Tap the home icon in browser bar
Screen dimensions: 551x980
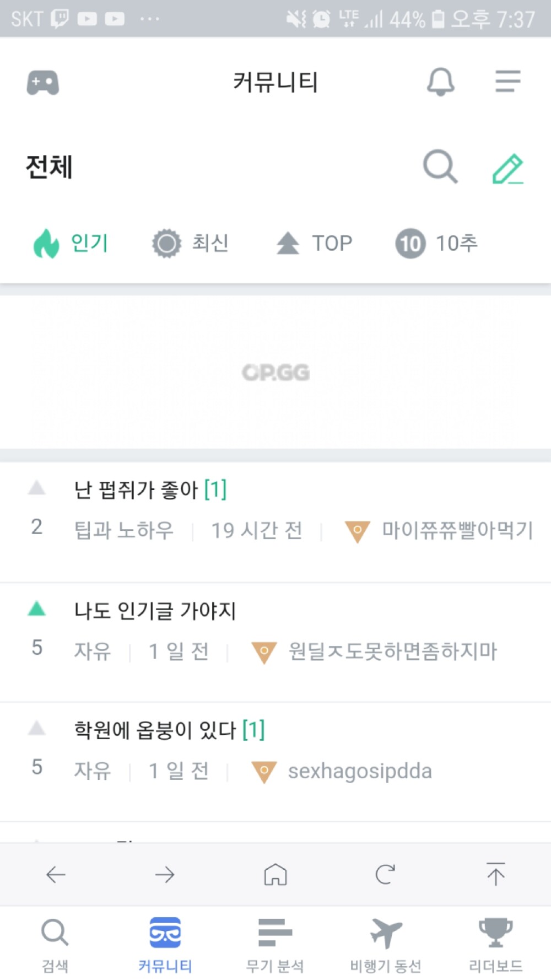275,874
